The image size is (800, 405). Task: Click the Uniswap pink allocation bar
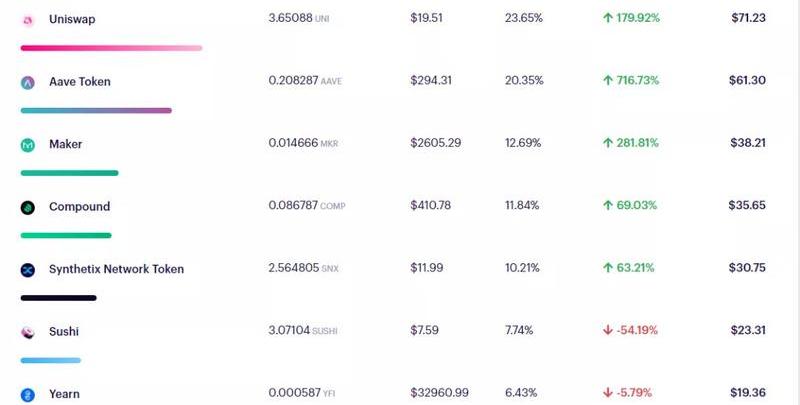[x=111, y=48]
